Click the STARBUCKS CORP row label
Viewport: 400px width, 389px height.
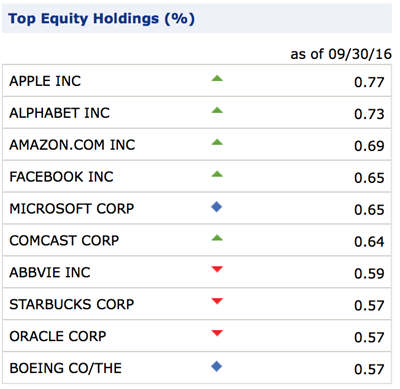tap(72, 304)
